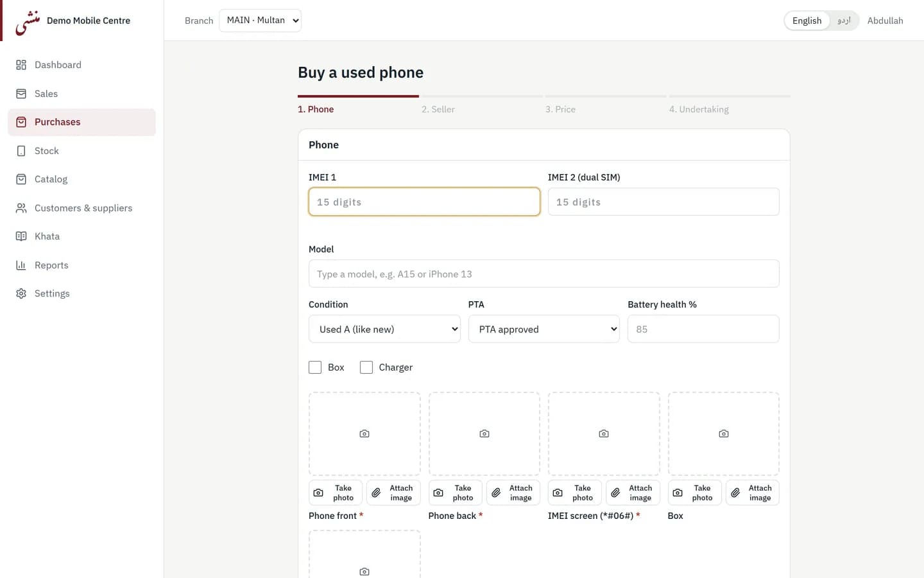Take photo for IMEI screen
The image size is (924, 578).
tap(575, 493)
